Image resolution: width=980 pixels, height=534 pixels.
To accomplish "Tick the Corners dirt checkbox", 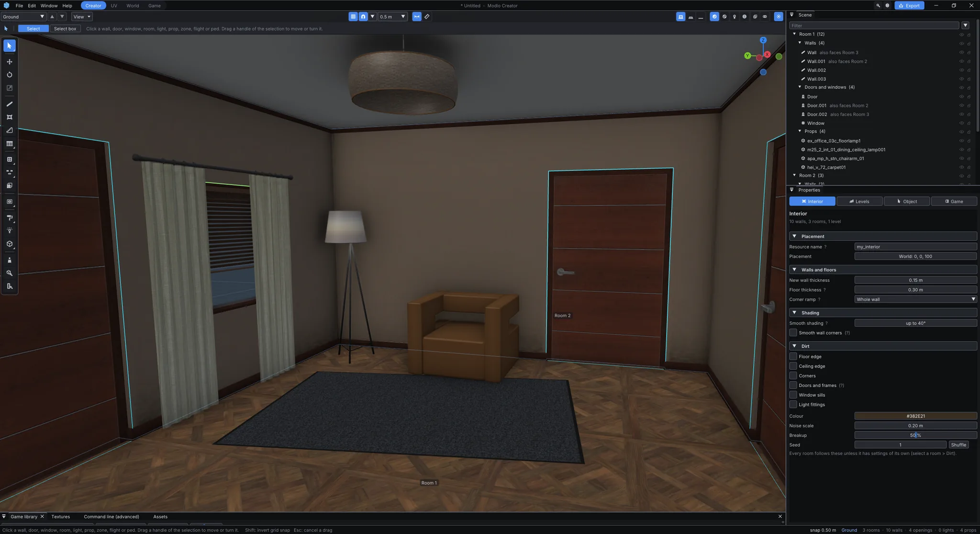I will 793,376.
